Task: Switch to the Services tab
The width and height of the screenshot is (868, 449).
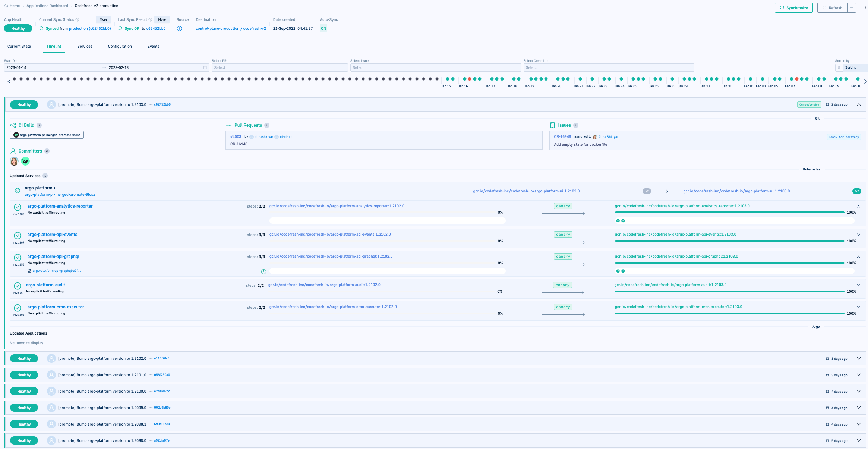Action: tap(85, 47)
